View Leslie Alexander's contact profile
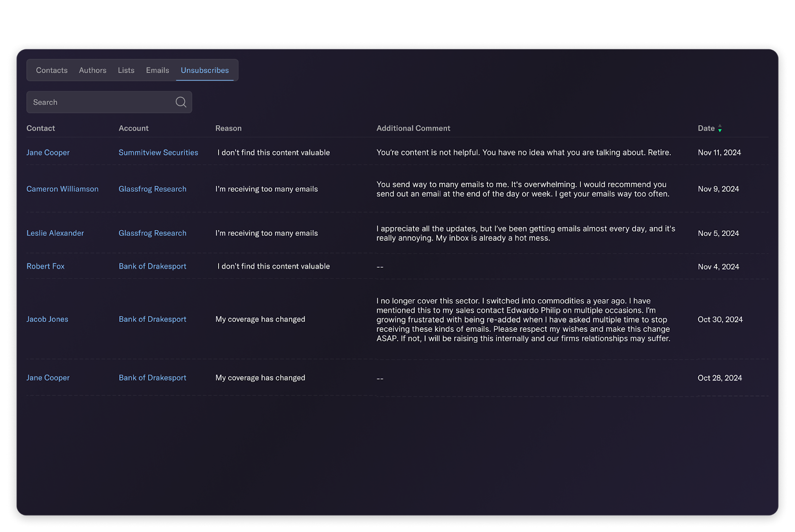The image size is (795, 532). [x=55, y=233]
